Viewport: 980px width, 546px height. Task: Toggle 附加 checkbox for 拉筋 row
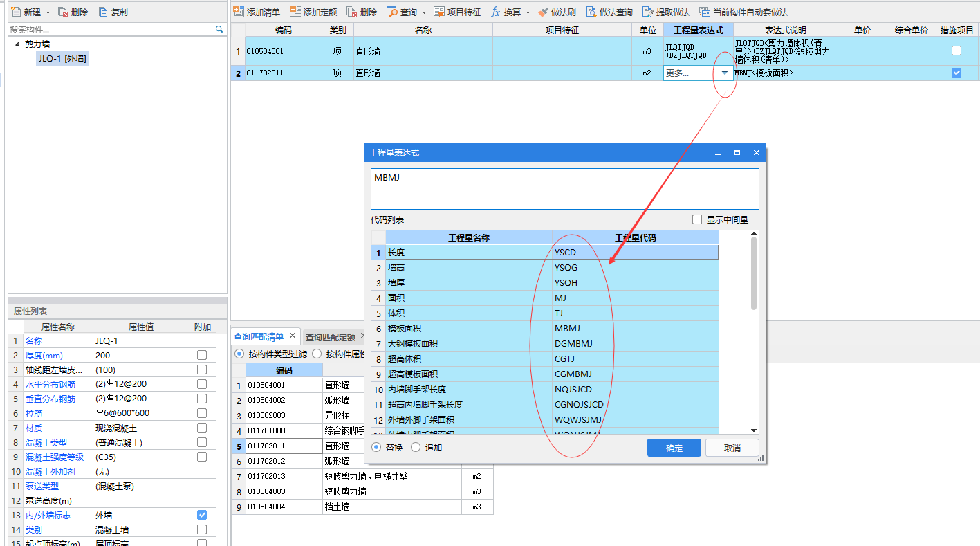[x=202, y=413]
